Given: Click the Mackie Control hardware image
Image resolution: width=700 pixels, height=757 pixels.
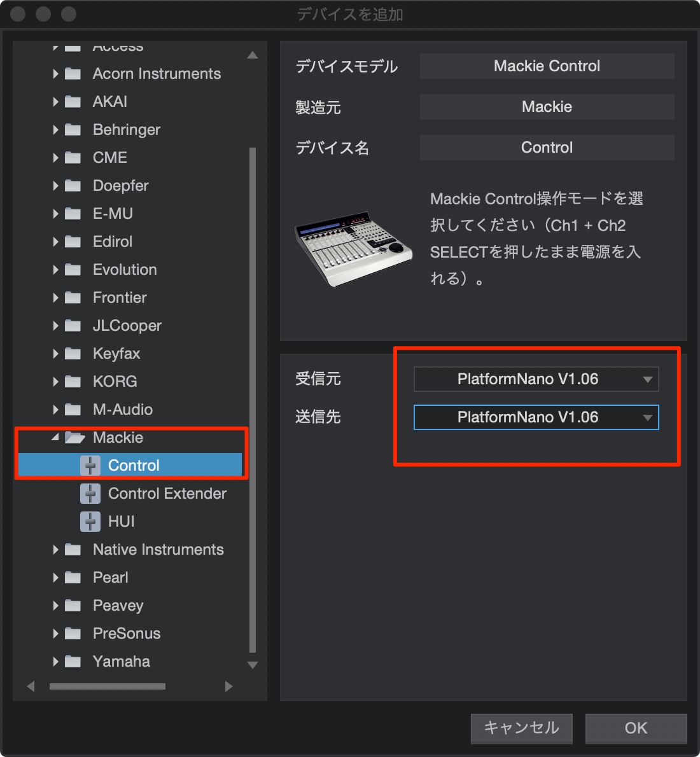Looking at the screenshot, I should (353, 249).
